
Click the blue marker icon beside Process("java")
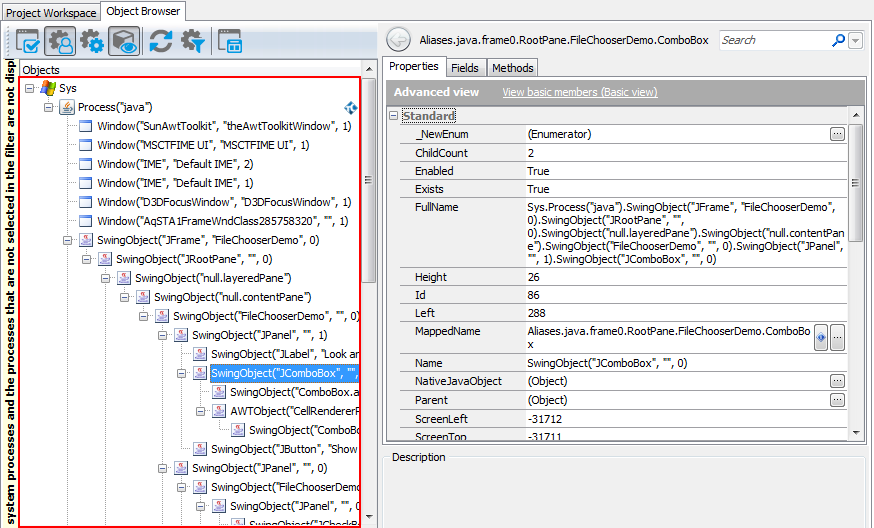[351, 108]
